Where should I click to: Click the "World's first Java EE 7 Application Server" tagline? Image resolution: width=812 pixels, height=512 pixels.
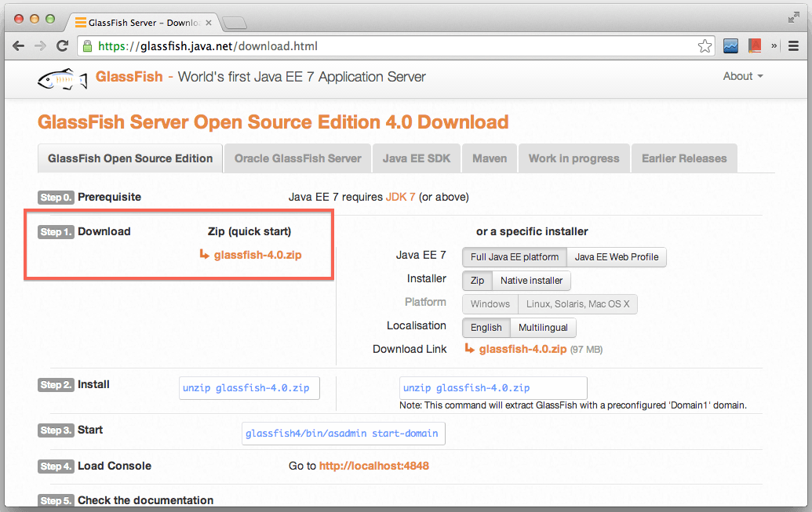coord(301,77)
